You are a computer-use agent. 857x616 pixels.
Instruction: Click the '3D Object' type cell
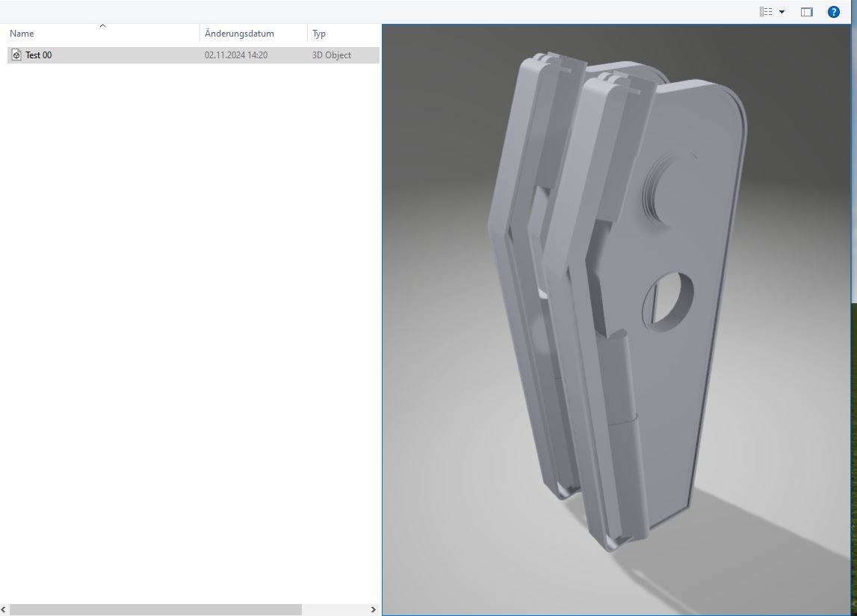click(332, 55)
